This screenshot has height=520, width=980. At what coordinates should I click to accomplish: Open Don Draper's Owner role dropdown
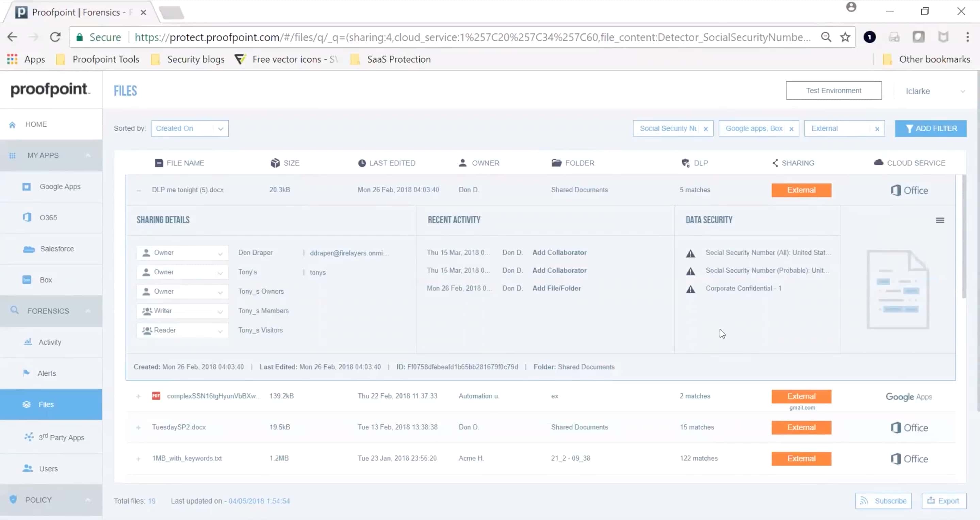coord(182,253)
